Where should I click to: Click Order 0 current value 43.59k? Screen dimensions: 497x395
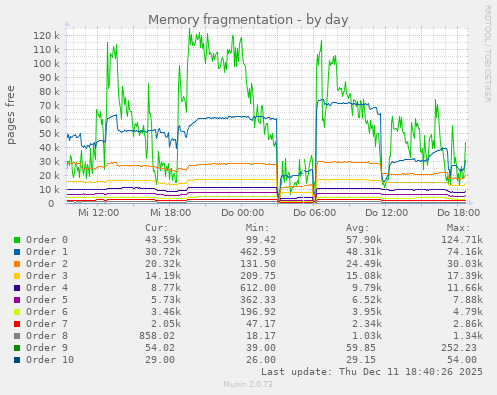163,240
